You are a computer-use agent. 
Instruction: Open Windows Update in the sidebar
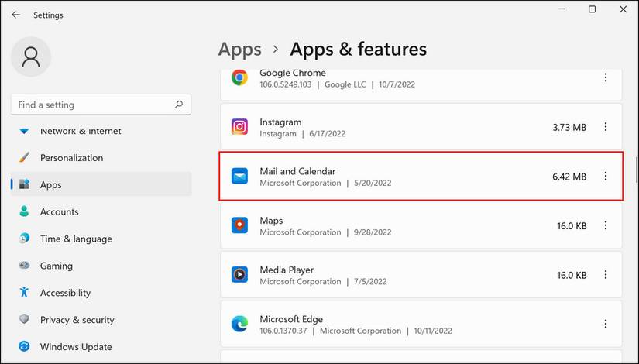point(75,347)
